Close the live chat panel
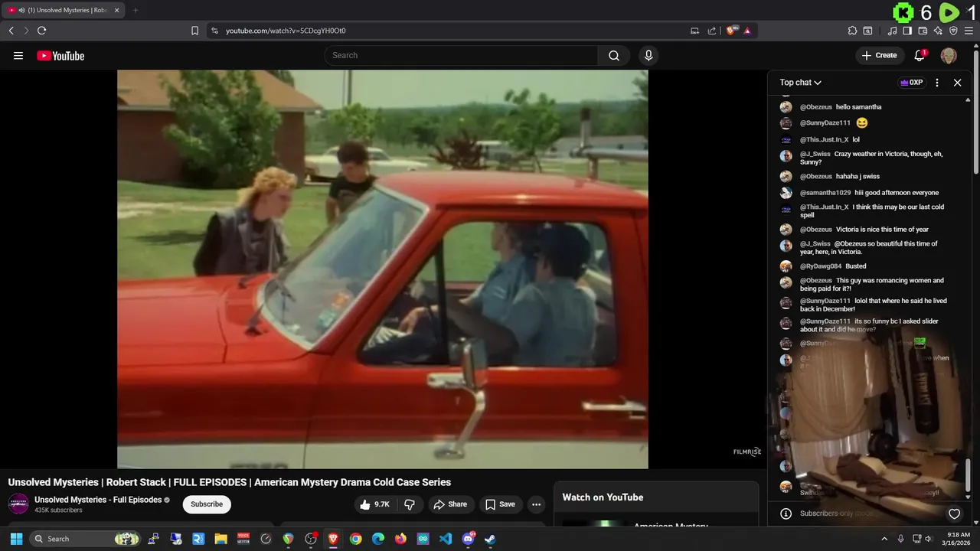 (x=957, y=83)
